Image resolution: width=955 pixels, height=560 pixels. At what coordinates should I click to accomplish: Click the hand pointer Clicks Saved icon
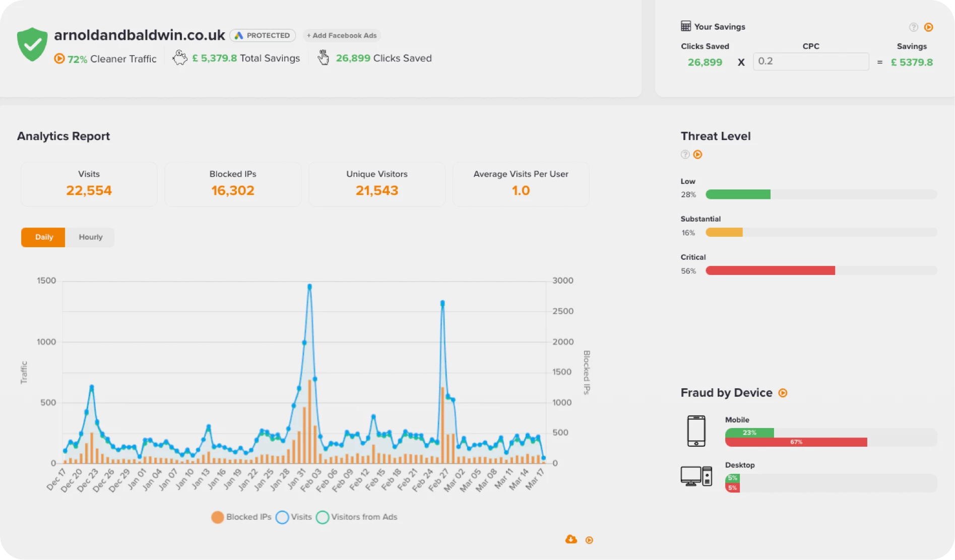click(324, 57)
